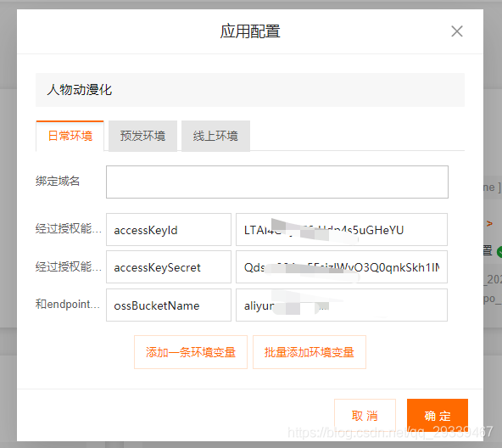Click the 绑定域名 input field
This screenshot has height=448, width=502.
[x=277, y=182]
